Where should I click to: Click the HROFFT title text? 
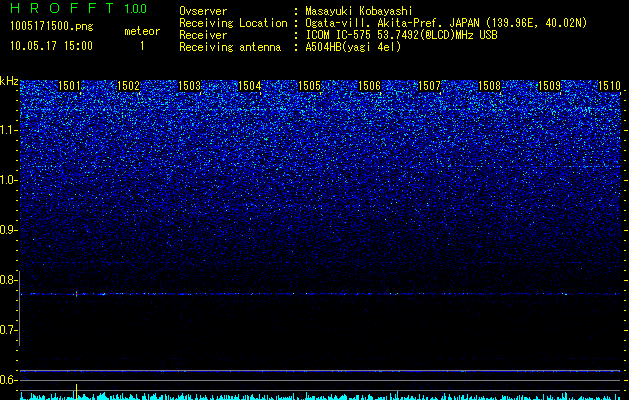62,8
